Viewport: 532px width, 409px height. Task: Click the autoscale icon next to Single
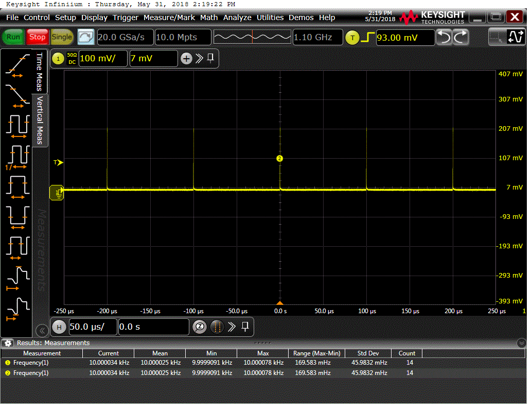coord(86,37)
